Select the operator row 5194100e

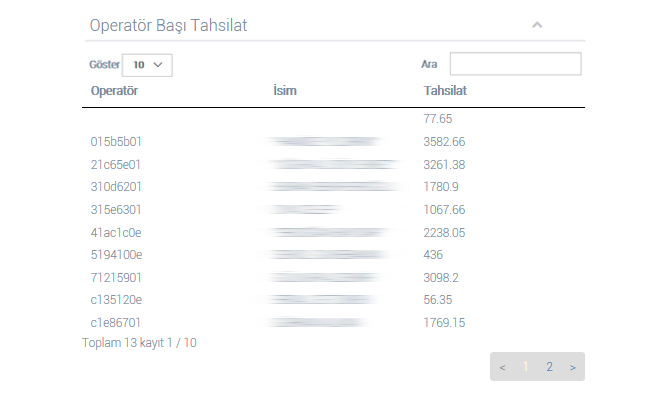tap(333, 255)
